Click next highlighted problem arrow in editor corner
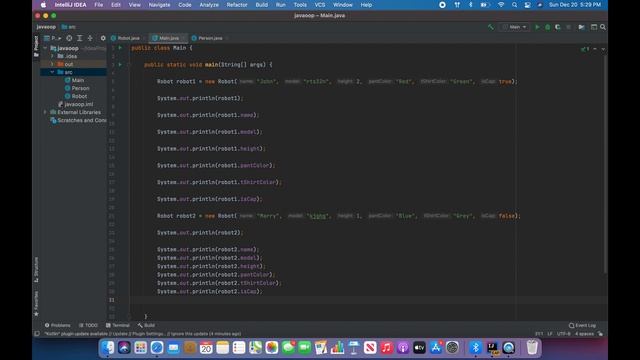This screenshot has width=640, height=360. pos(603,49)
